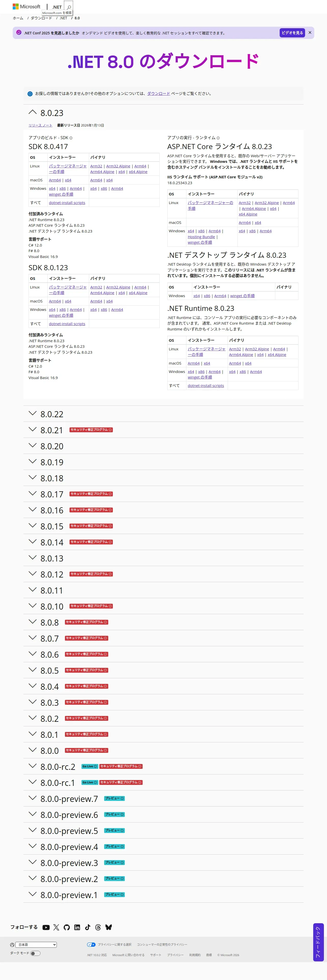Open the 日本語 language dropdown
This screenshot has width=327, height=980.
coord(36,944)
